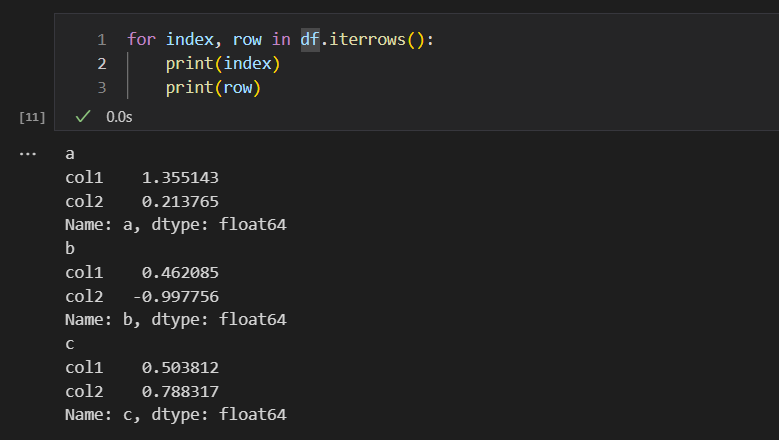
Task: Click 'print' on the print(index) line
Action: [189, 64]
